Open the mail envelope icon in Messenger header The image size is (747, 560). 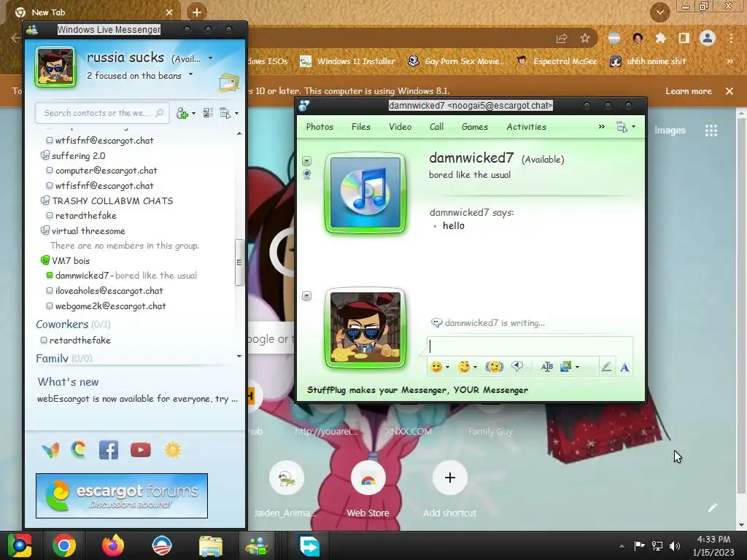pos(228,83)
